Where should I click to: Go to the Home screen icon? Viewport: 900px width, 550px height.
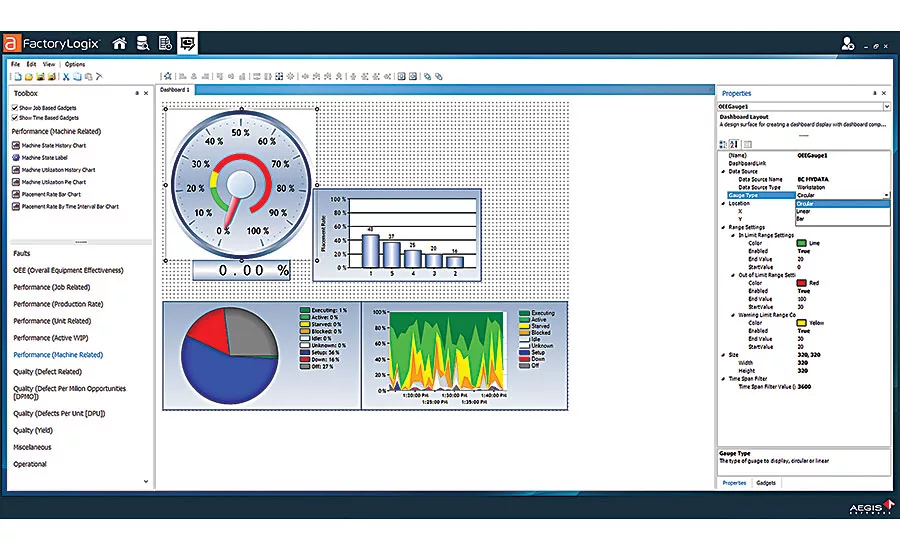[119, 44]
